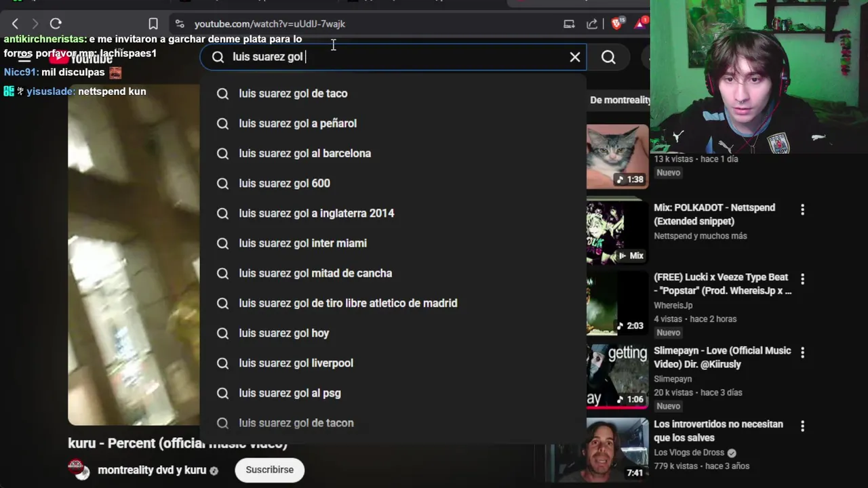Click search icon beside 'gol hoy' suggestion

pyautogui.click(x=222, y=333)
